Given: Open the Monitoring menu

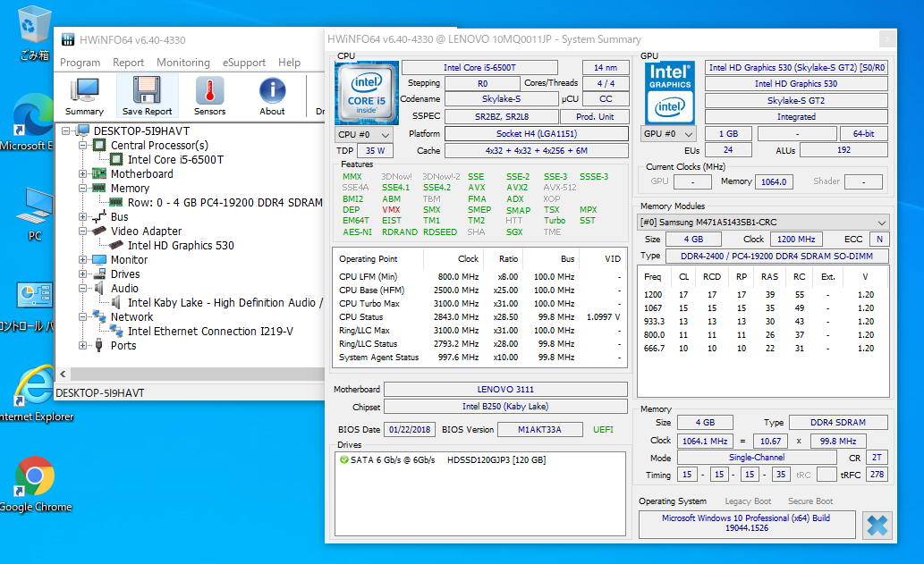Looking at the screenshot, I should [x=183, y=63].
